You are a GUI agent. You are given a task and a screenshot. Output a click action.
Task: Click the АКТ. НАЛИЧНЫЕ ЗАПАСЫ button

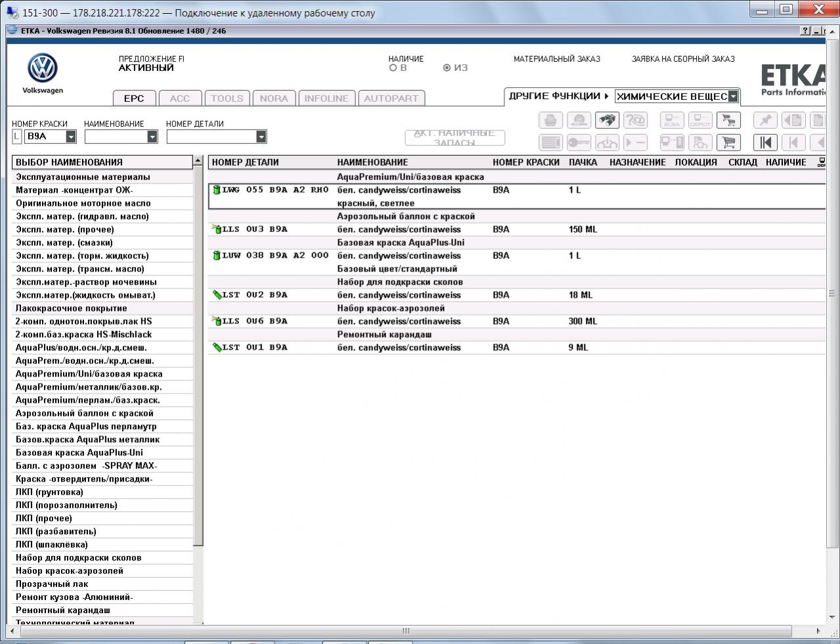click(x=455, y=137)
